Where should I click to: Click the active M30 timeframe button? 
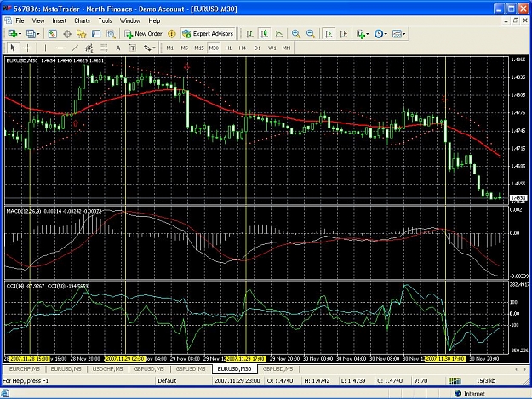coord(214,48)
